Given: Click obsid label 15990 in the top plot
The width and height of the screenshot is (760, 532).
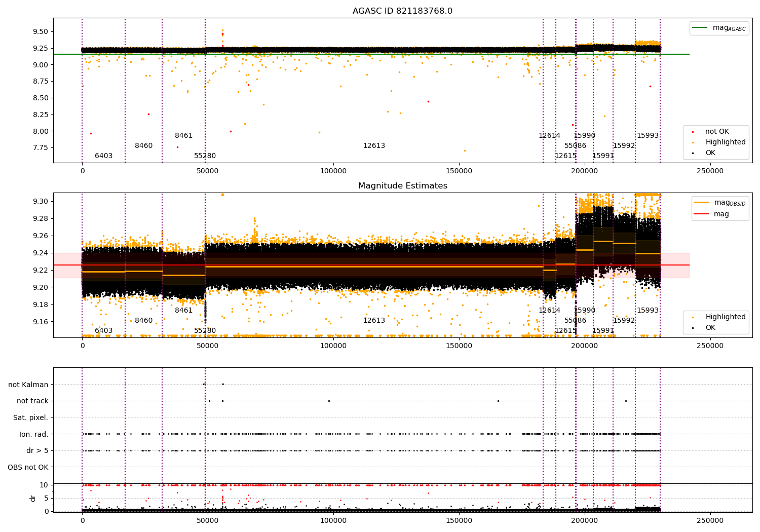Looking at the screenshot, I should pos(585,136).
